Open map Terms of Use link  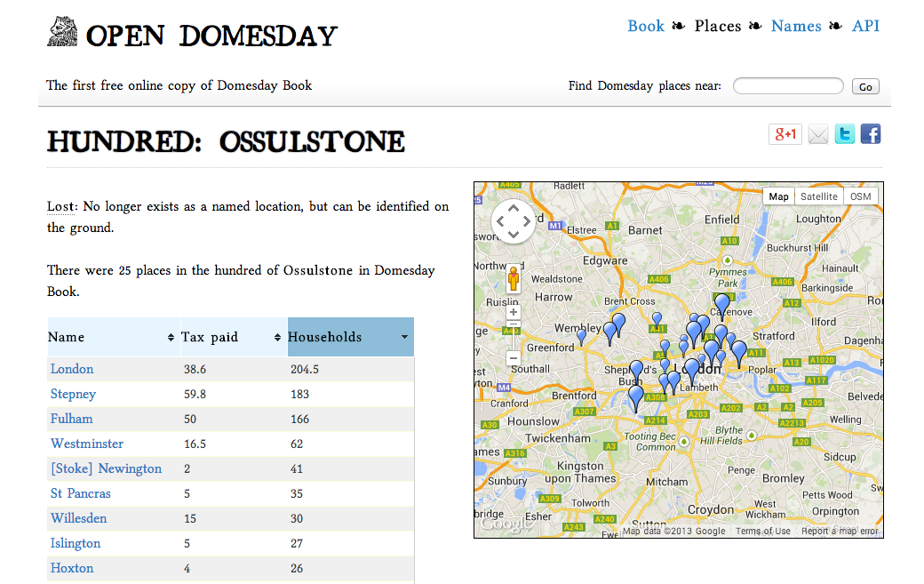762,531
